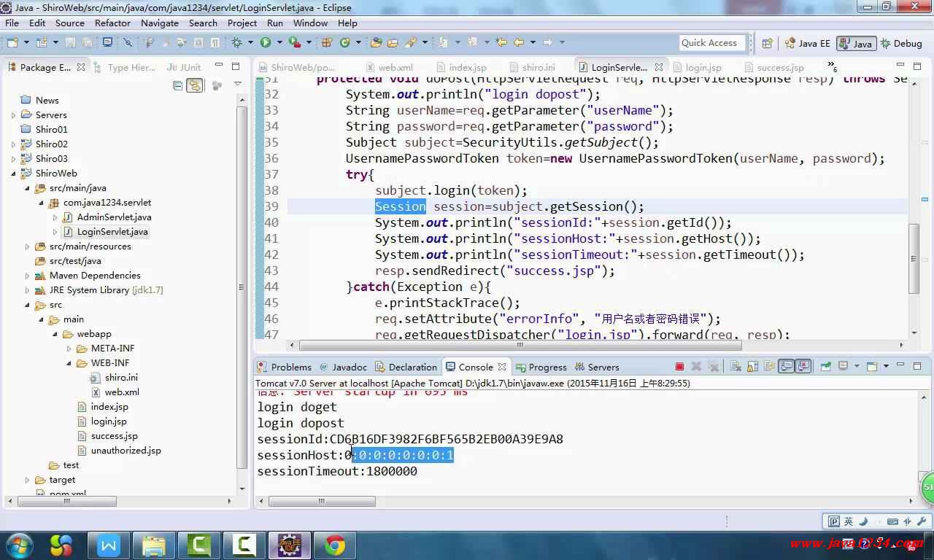Screen dimensions: 934x560
Task: Show hidden editor tabs list
Action: [833, 67]
